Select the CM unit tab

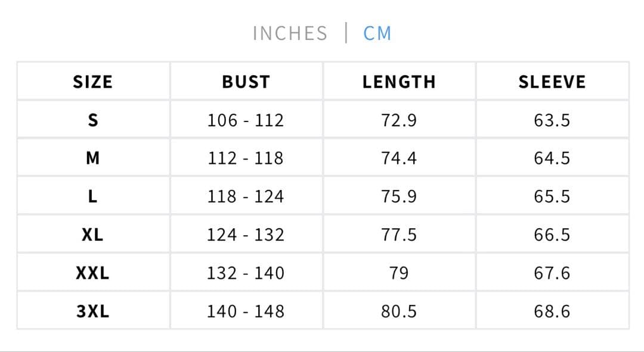pyautogui.click(x=377, y=33)
